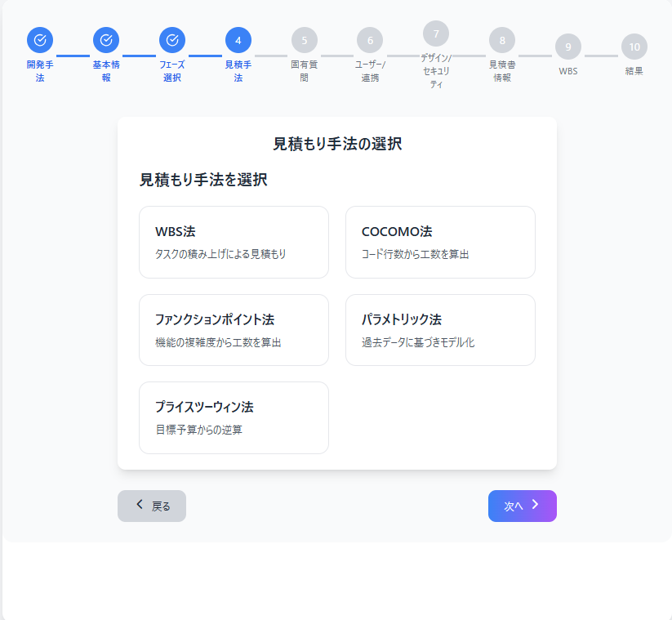This screenshot has height=620, width=672.
Task: Click the step 6 ユーザー/連携 circle
Action: [370, 38]
